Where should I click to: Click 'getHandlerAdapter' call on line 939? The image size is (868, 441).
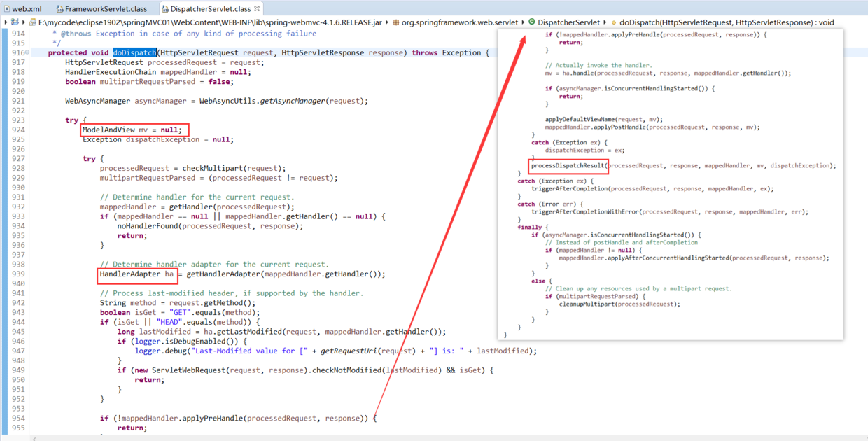[x=224, y=274]
